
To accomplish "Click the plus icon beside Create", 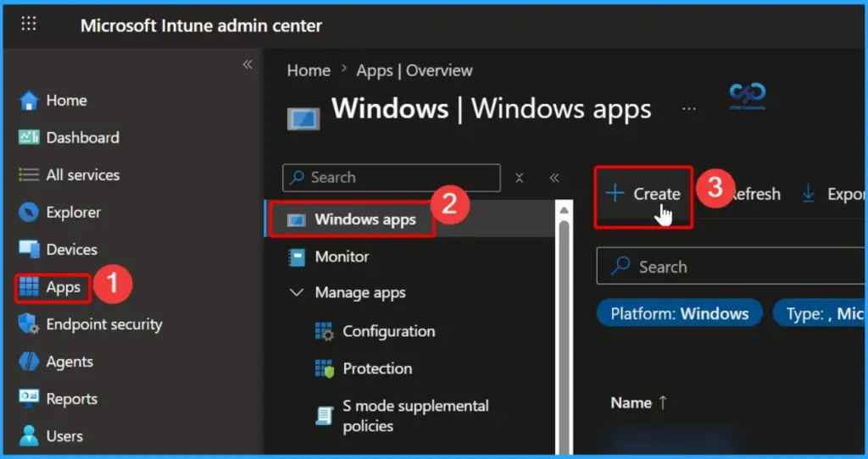I will (x=615, y=194).
